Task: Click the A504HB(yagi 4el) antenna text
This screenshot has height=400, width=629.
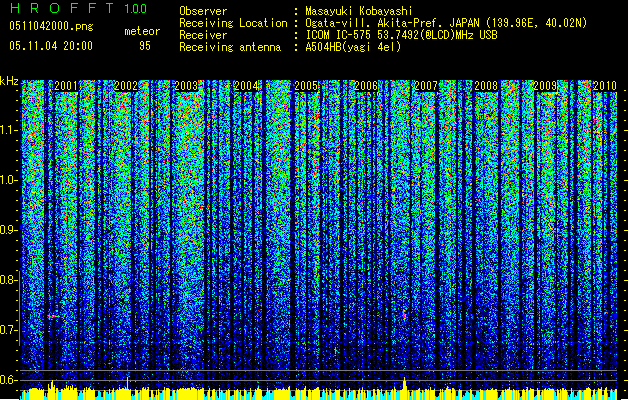Action: (x=353, y=47)
